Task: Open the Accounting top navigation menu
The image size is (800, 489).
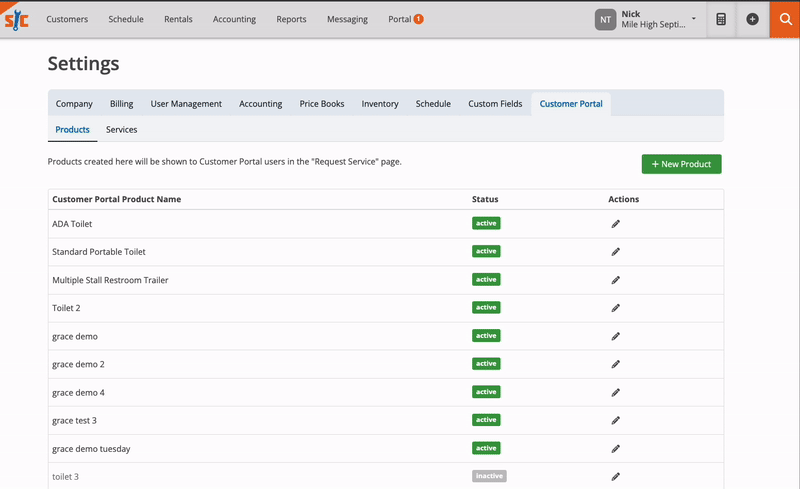Action: 234,19
